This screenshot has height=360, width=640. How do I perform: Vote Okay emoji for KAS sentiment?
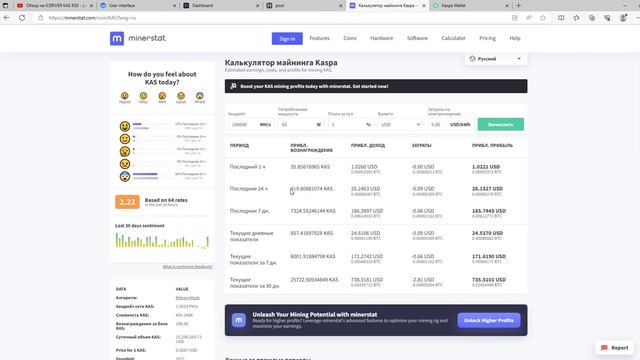pos(143,96)
